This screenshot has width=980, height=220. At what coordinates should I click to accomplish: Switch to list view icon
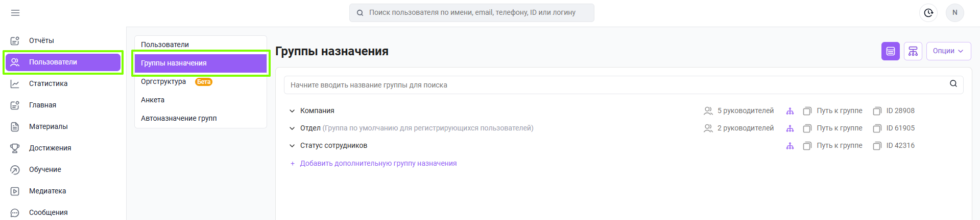[x=891, y=51]
